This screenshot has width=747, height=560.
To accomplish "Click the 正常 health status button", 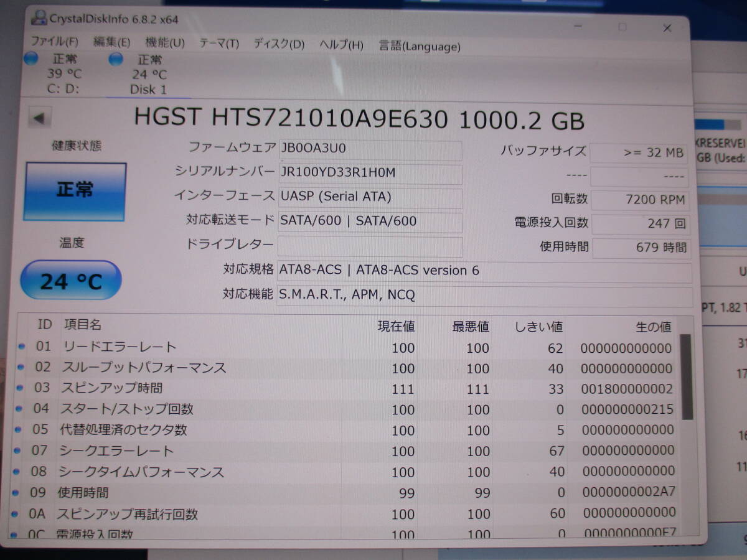I will click(75, 191).
